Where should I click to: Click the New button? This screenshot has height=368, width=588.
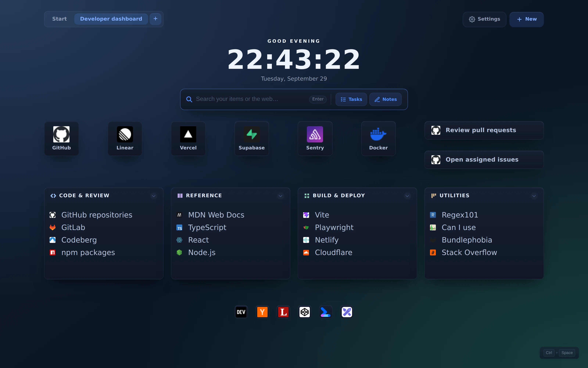(526, 19)
